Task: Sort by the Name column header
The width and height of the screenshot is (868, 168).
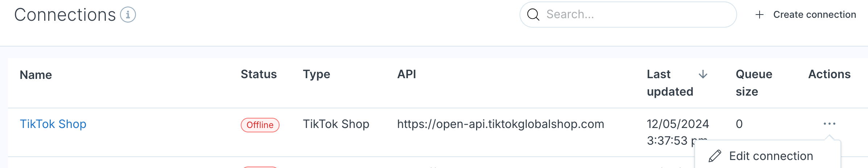Action: click(x=36, y=75)
